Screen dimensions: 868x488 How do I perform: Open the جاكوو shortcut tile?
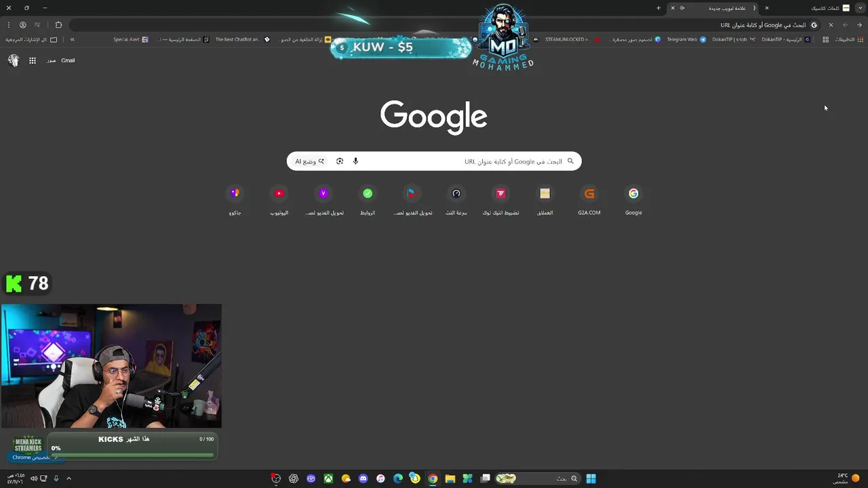pyautogui.click(x=235, y=201)
